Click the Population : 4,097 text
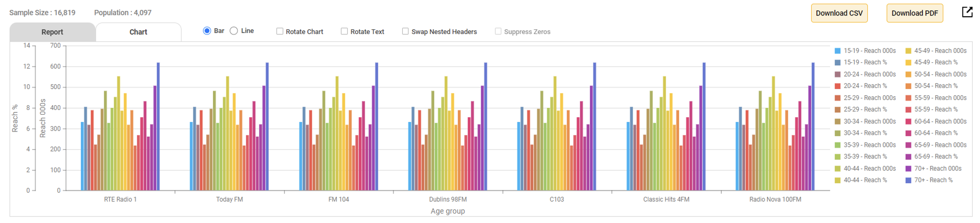The image size is (980, 223). [x=122, y=13]
